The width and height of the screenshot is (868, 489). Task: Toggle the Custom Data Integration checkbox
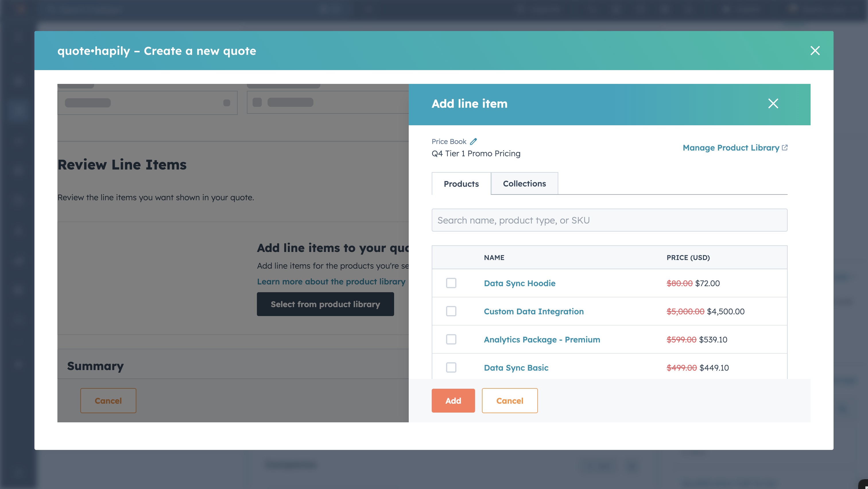[x=451, y=311]
